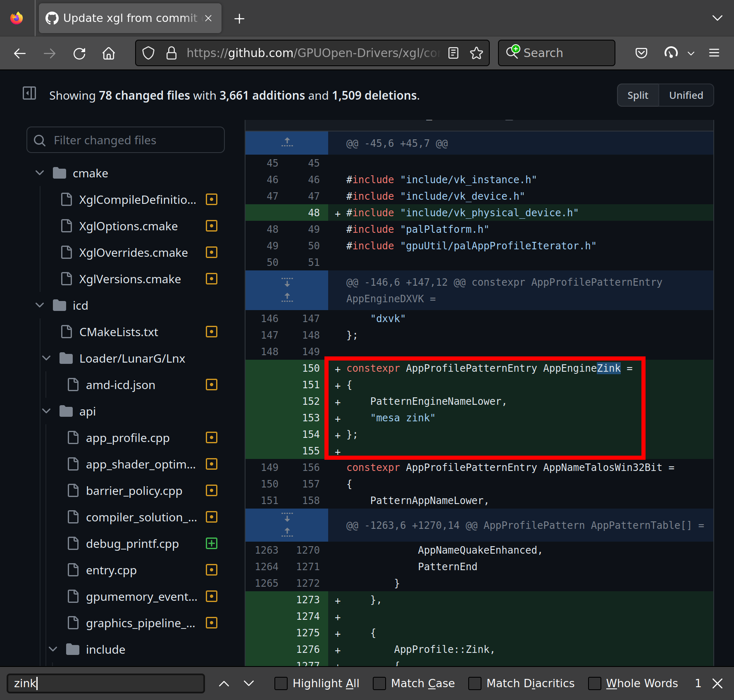734x700 pixels.
Task: Open a new browser tab
Action: [x=239, y=19]
